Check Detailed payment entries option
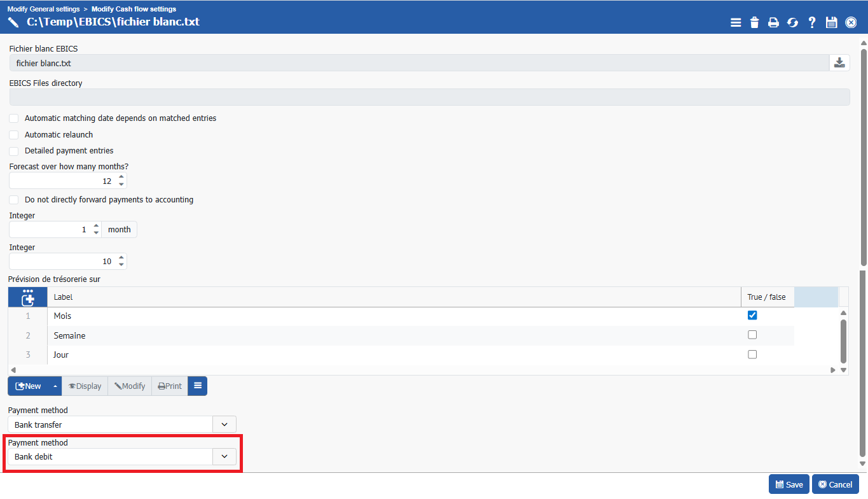The width and height of the screenshot is (868, 499). point(14,151)
